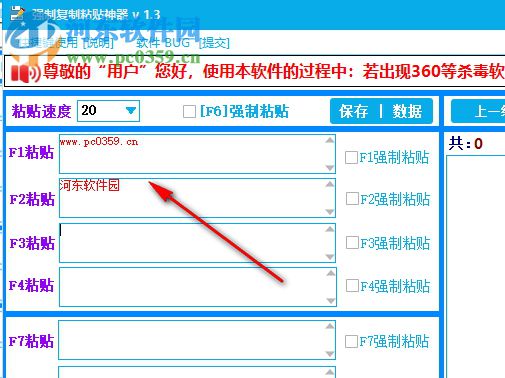Image resolution: width=505 pixels, height=378 pixels.
Task: Click the F1粘贴 label
Action: point(31,153)
